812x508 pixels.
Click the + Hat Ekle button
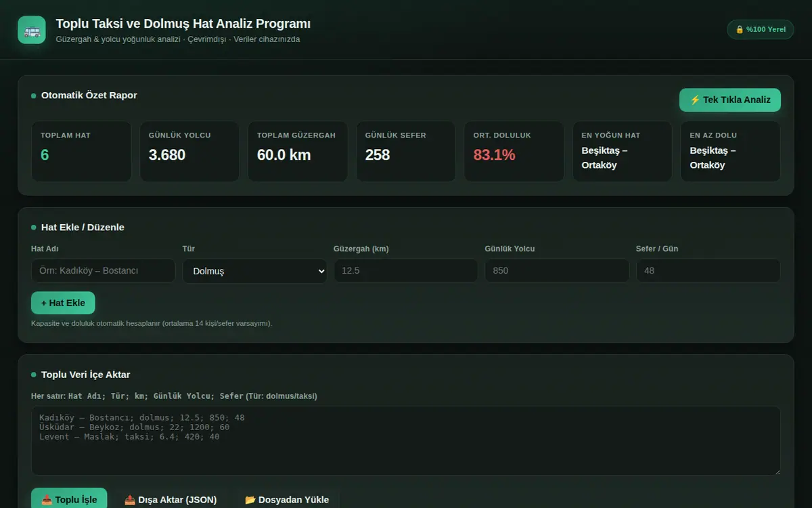(63, 303)
